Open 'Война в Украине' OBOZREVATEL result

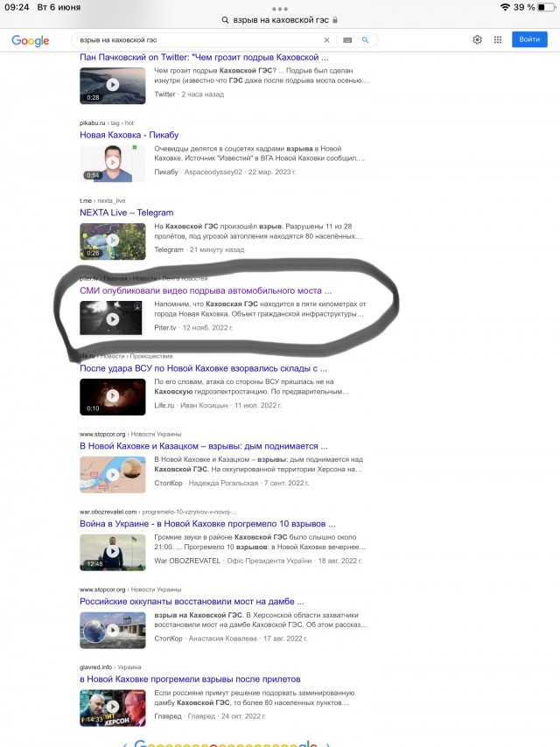(x=207, y=524)
